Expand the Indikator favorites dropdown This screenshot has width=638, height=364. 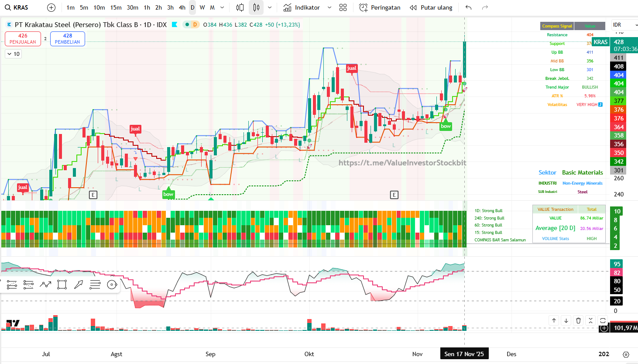tap(329, 7)
